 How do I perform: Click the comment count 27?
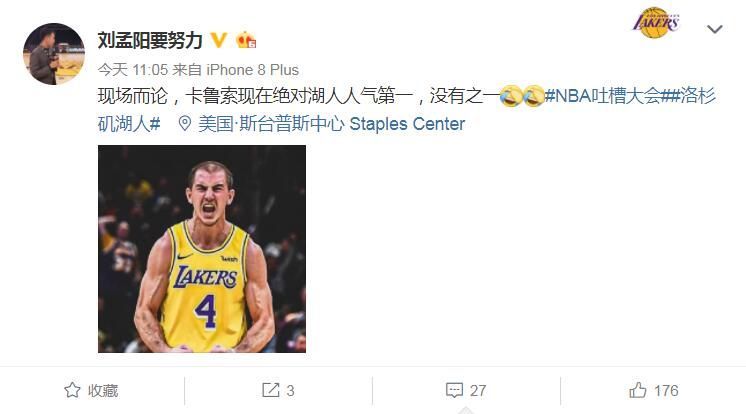(x=478, y=391)
